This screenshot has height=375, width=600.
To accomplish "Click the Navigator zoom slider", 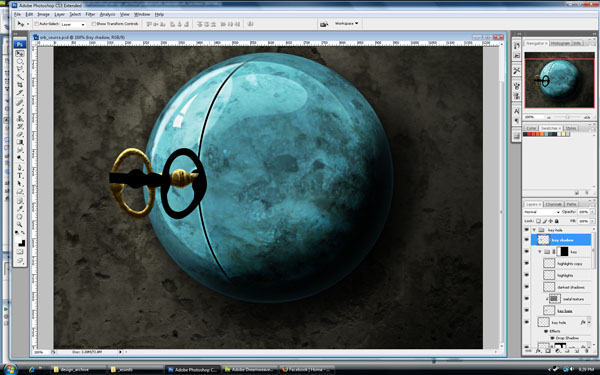I will click(567, 117).
